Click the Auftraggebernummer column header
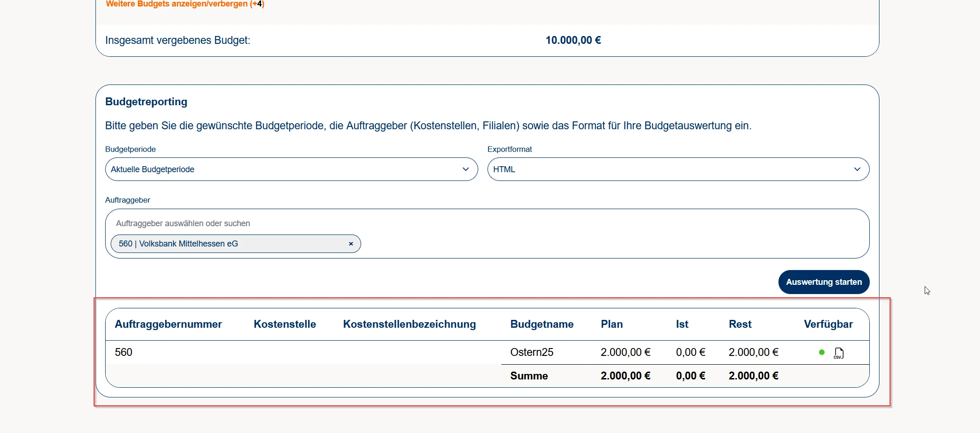980x433 pixels. point(168,324)
